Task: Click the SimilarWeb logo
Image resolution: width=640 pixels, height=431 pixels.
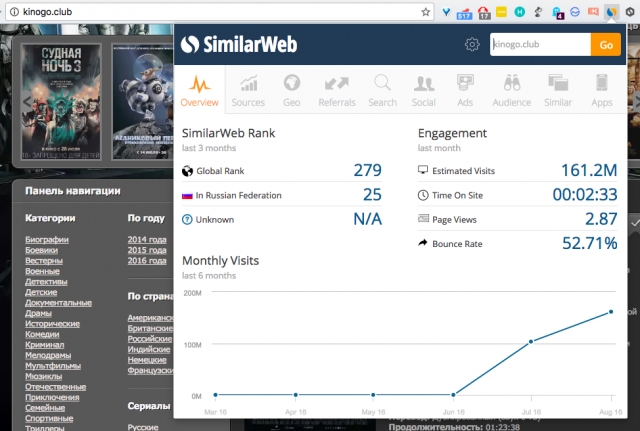Action: 239,44
